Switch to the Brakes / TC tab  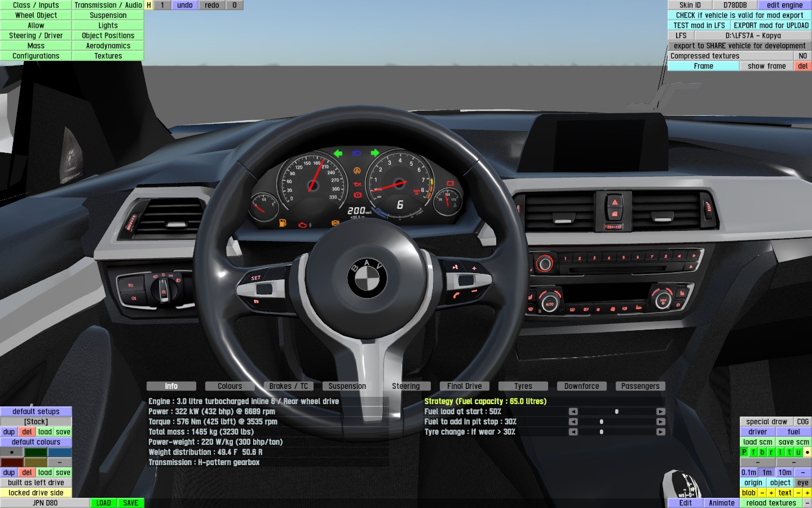(x=289, y=386)
